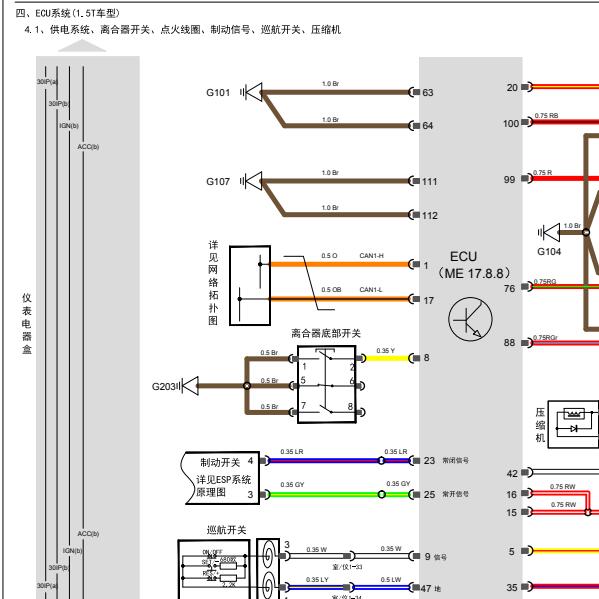
Task: Click ECU pin number 99
Action: [509, 180]
